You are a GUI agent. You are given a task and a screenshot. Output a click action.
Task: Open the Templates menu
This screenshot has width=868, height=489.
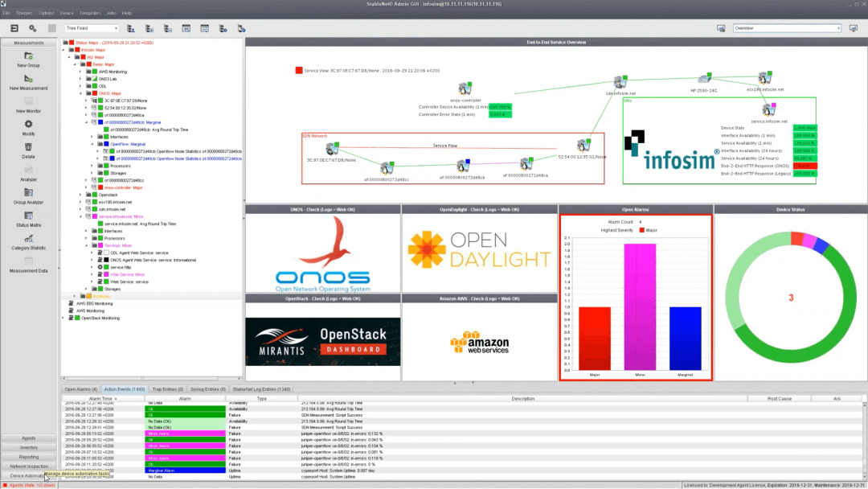click(90, 12)
